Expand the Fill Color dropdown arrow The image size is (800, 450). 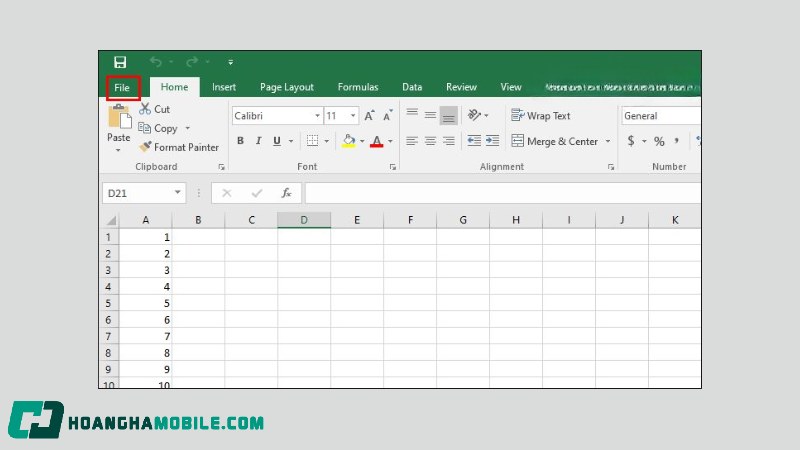362,141
